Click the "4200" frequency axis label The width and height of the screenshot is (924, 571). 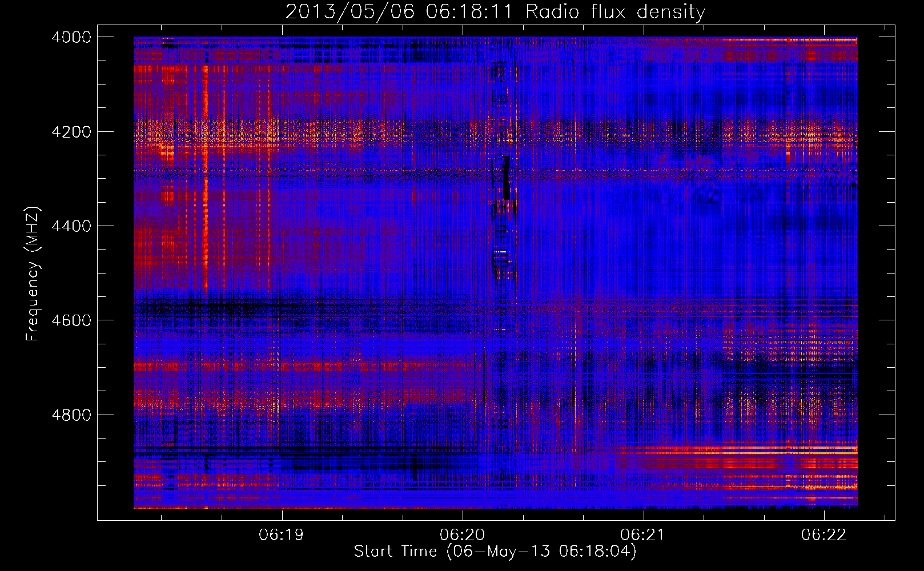click(x=71, y=132)
